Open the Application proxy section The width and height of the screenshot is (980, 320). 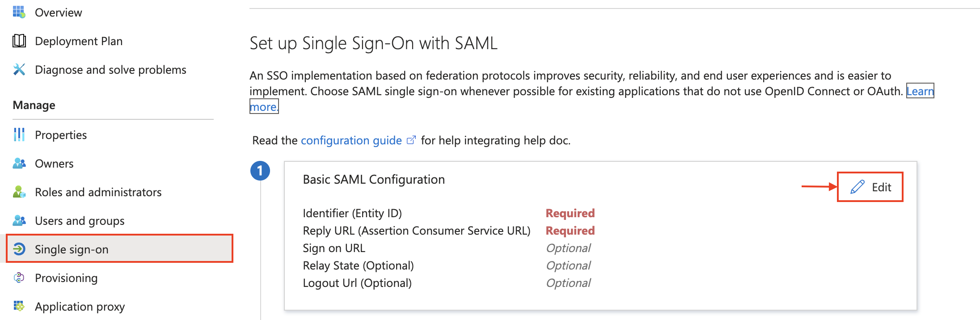click(x=80, y=307)
